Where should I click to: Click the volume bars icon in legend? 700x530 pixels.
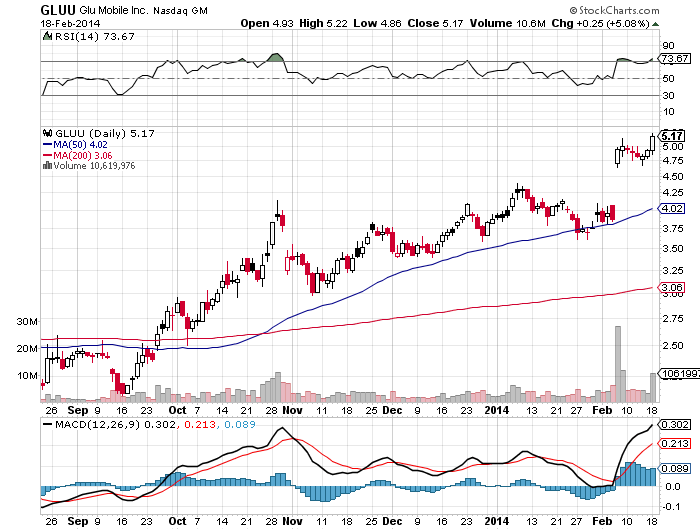coord(47,166)
